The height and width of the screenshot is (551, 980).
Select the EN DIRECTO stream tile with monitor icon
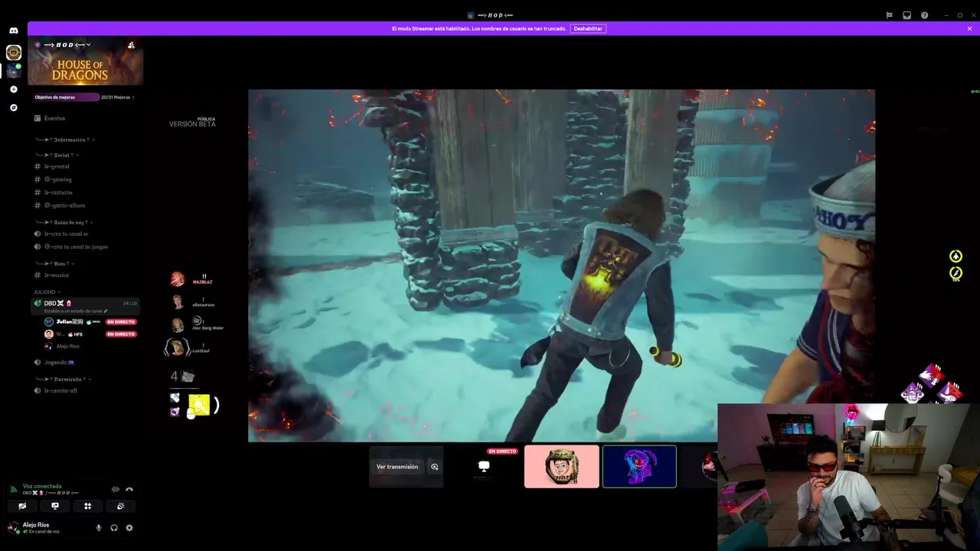pyautogui.click(x=484, y=466)
